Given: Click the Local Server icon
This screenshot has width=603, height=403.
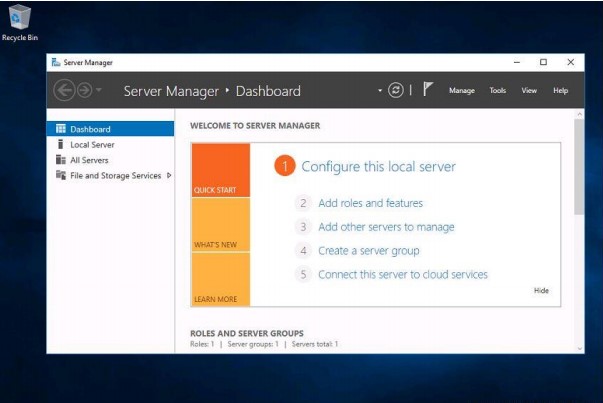Looking at the screenshot, I should point(60,144).
